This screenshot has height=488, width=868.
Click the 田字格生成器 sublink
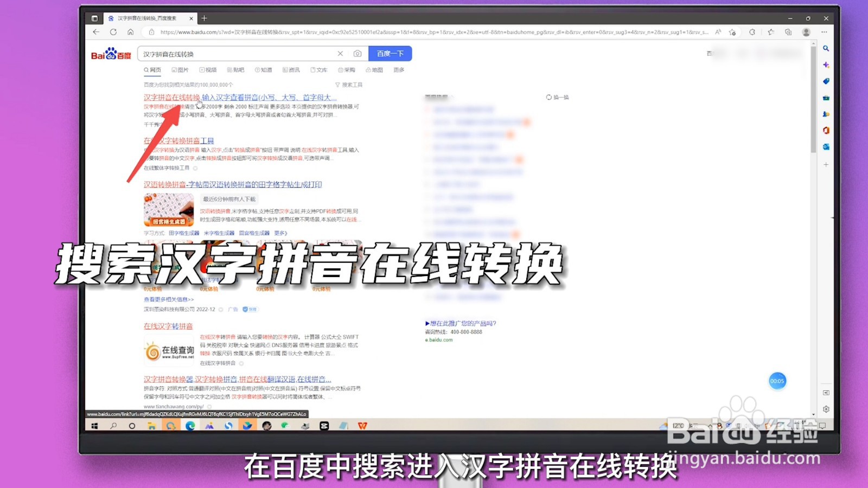click(x=184, y=233)
